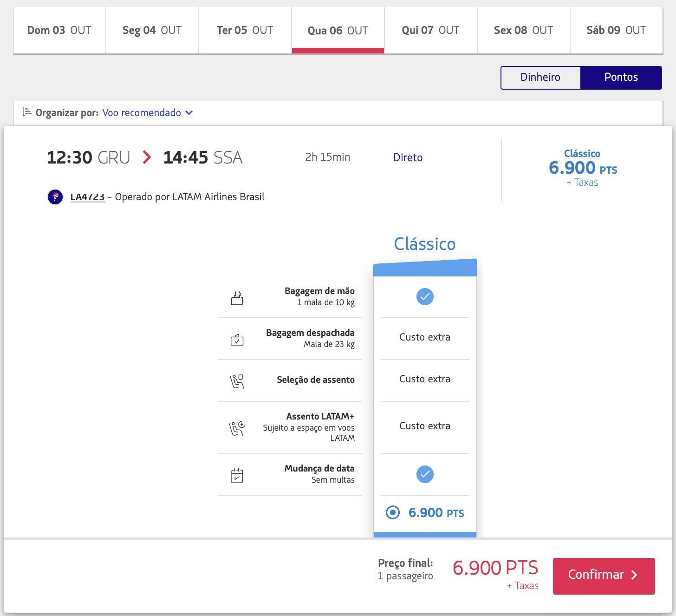Select the Qui 07 OUT date tab
Image resolution: width=676 pixels, height=616 pixels.
pyautogui.click(x=430, y=31)
